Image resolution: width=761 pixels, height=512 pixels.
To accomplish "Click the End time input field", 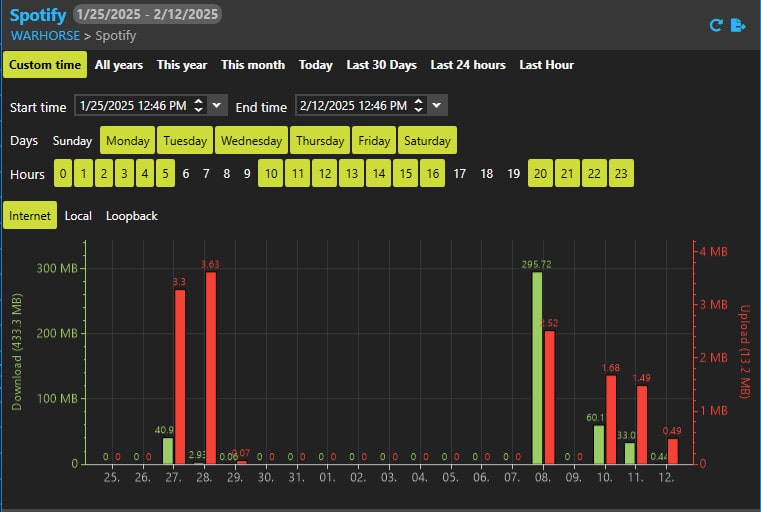I will (353, 105).
